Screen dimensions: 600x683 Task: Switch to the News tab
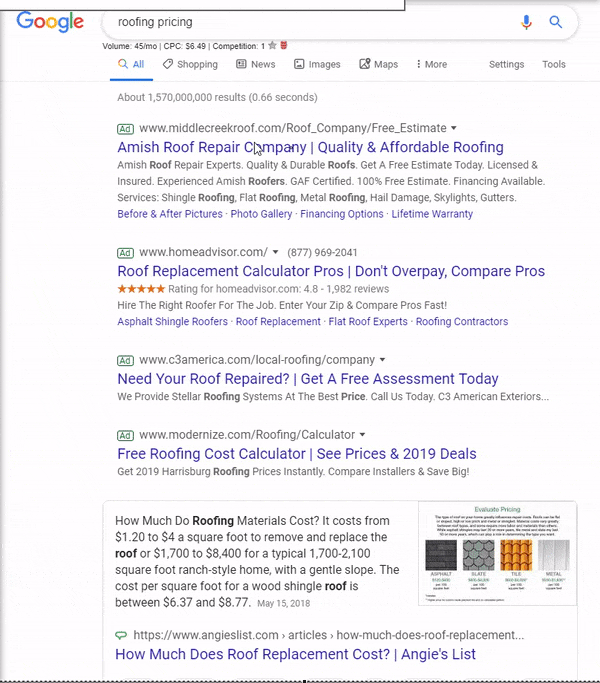[x=256, y=64]
